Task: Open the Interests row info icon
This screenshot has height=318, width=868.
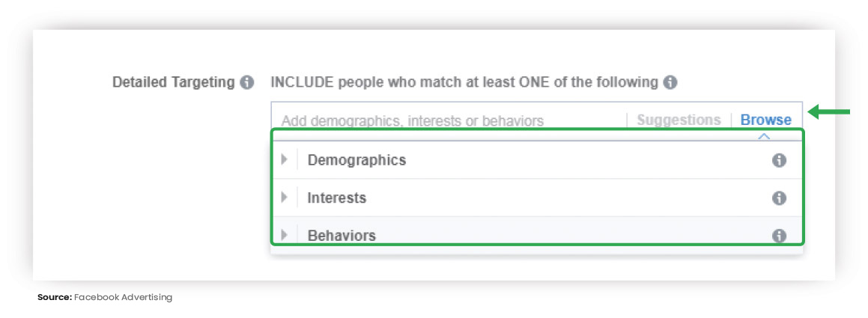Action: click(779, 198)
